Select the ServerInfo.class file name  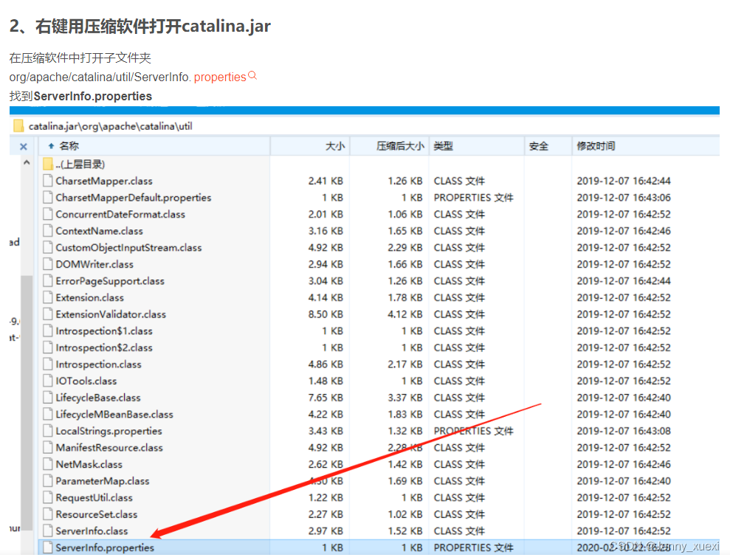[x=92, y=531]
